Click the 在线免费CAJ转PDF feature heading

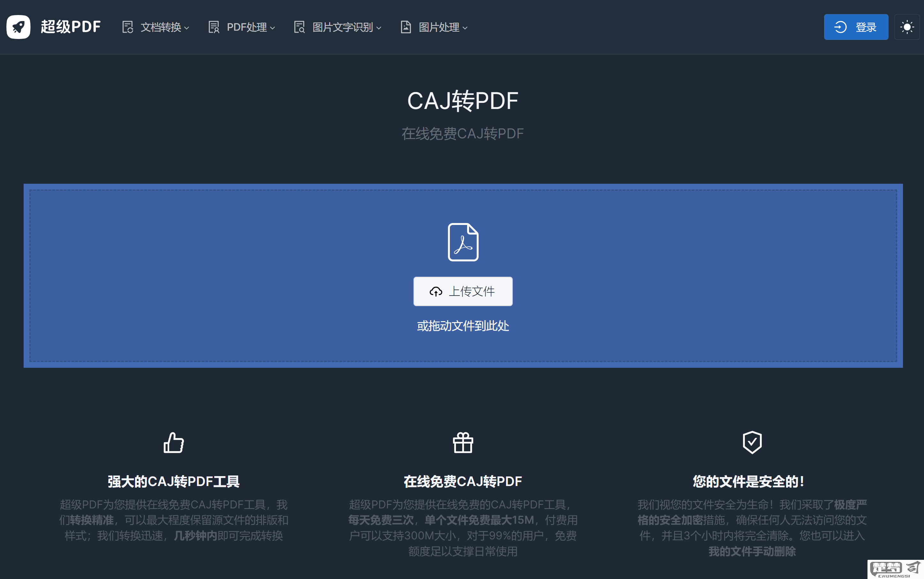pyautogui.click(x=463, y=481)
